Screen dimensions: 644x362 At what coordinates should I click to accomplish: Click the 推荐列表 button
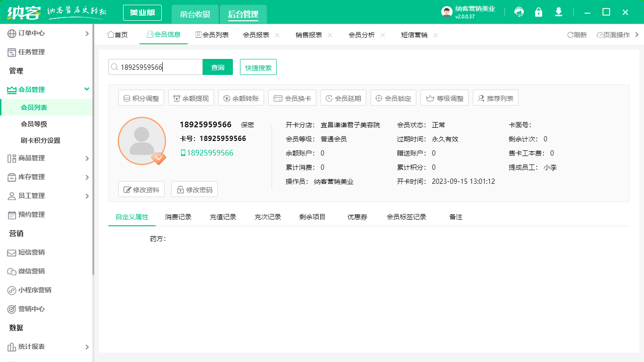496,98
